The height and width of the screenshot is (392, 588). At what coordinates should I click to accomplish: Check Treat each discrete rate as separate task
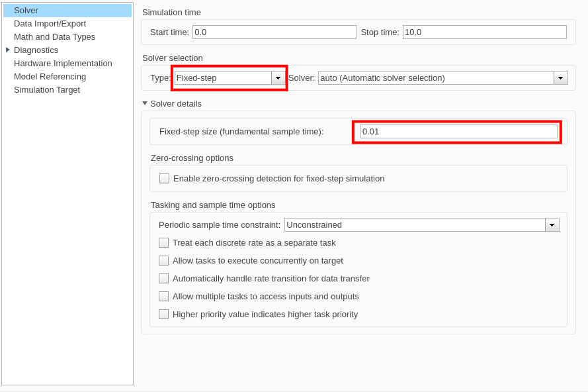pyautogui.click(x=164, y=243)
